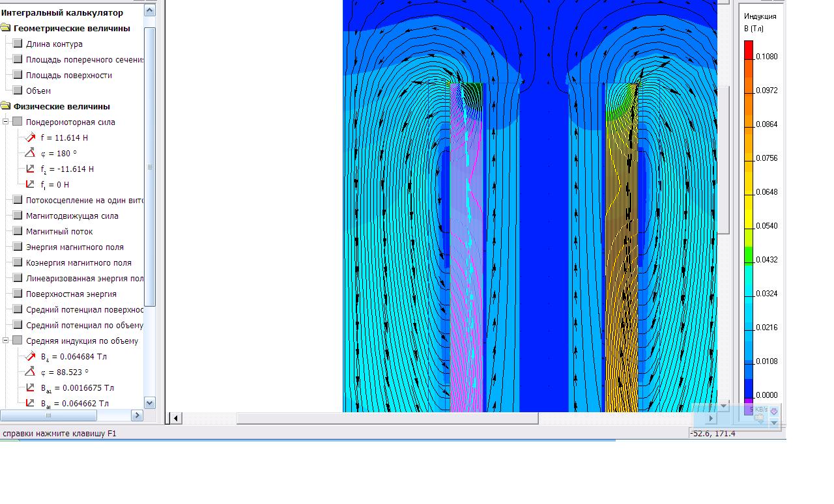Click the gray icon beside Длина контура
The height and width of the screenshot is (504, 834).
[x=17, y=44]
